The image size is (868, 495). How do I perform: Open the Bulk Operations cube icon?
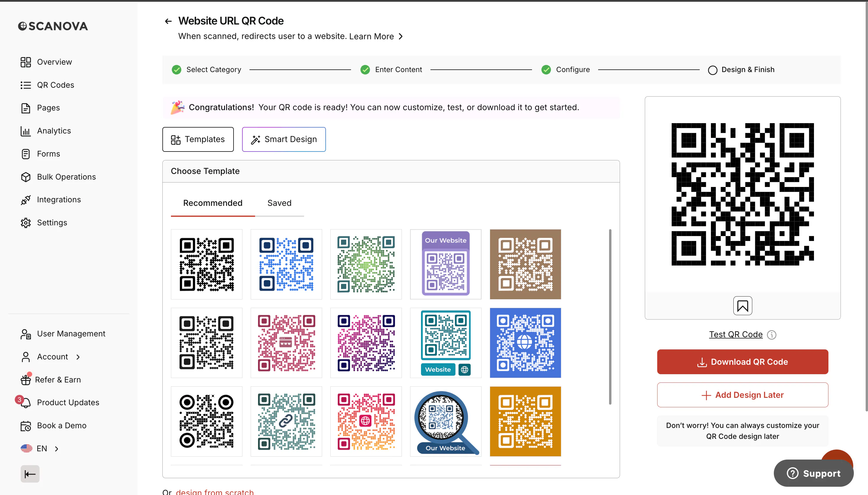pos(25,177)
